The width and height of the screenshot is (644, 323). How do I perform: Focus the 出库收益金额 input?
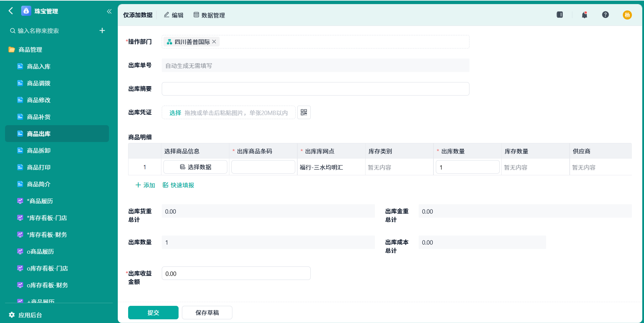pyautogui.click(x=236, y=274)
